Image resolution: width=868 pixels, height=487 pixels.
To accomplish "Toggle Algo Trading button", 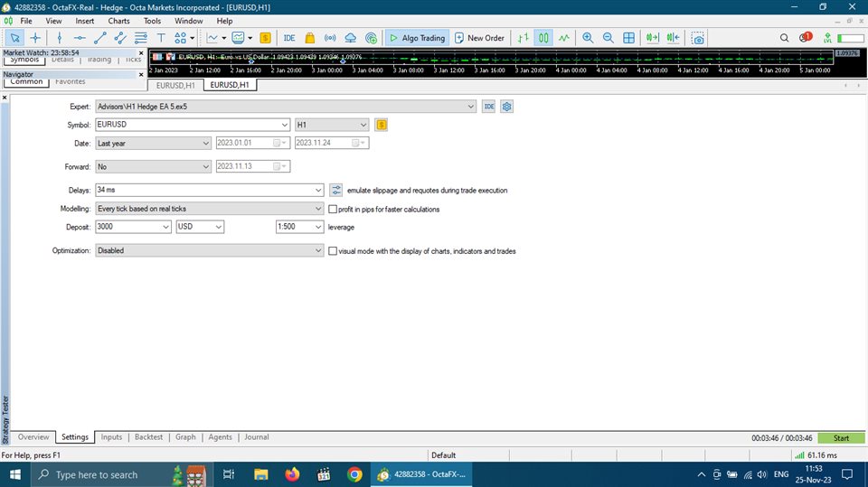I will (x=418, y=38).
